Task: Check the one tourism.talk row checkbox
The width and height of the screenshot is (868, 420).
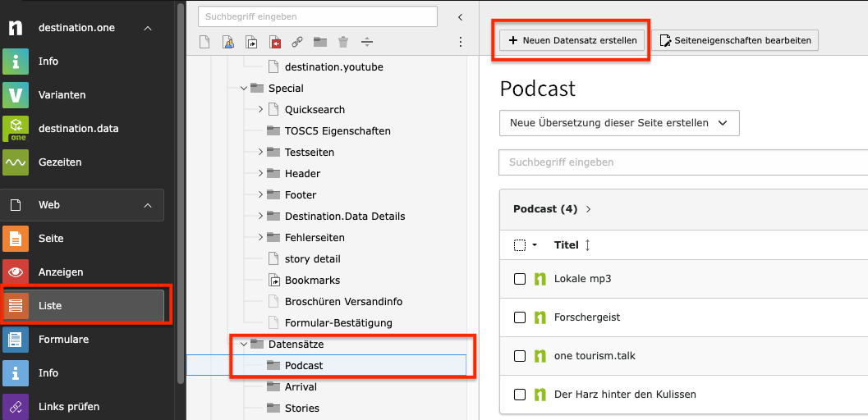Action: pos(519,357)
